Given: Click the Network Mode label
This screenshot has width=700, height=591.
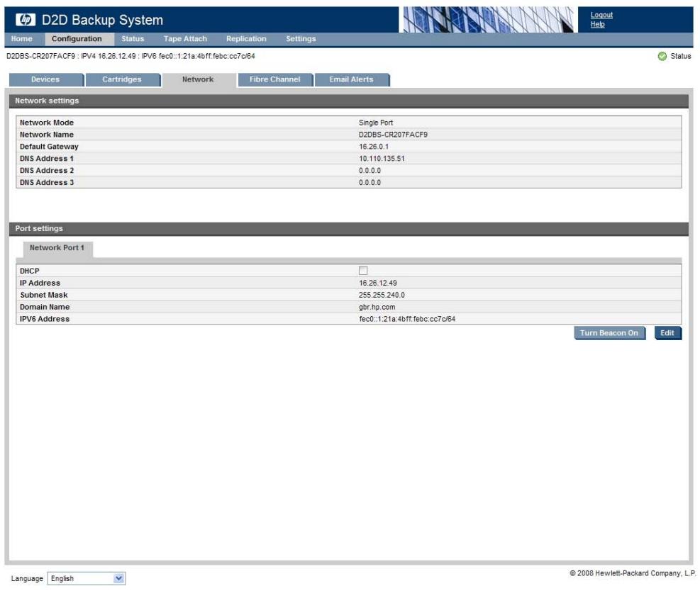Looking at the screenshot, I should pyautogui.click(x=46, y=123).
